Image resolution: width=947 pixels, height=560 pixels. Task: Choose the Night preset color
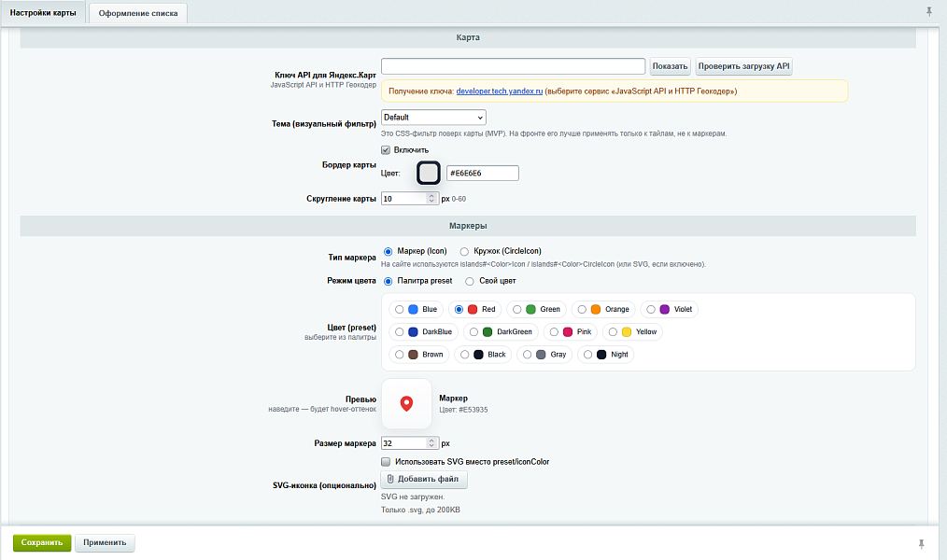point(587,355)
